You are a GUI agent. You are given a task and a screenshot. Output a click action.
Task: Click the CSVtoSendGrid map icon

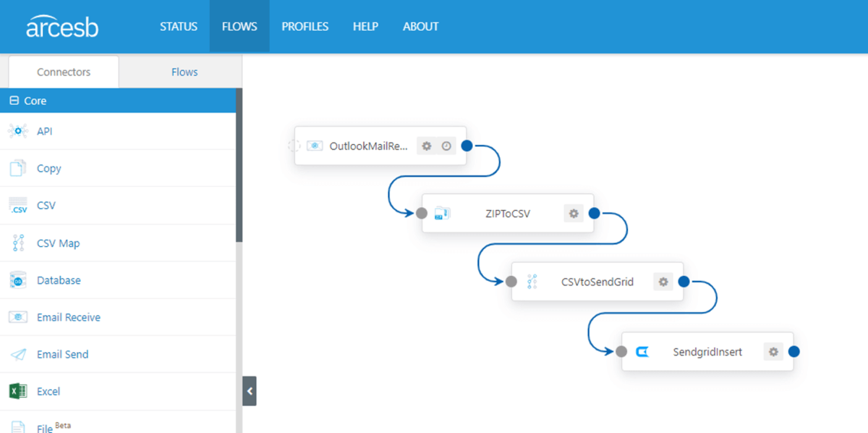coord(532,282)
